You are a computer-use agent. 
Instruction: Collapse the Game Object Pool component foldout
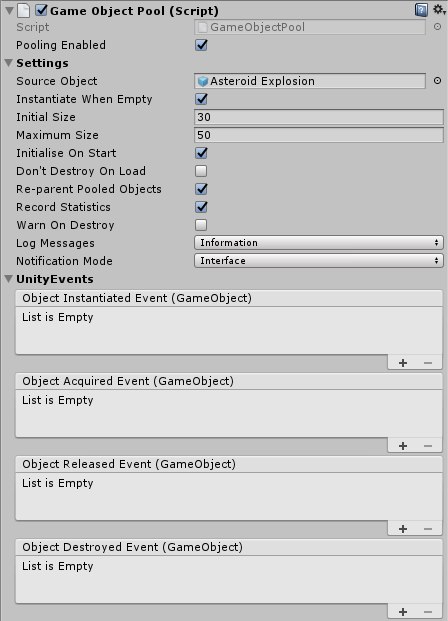click(9, 11)
